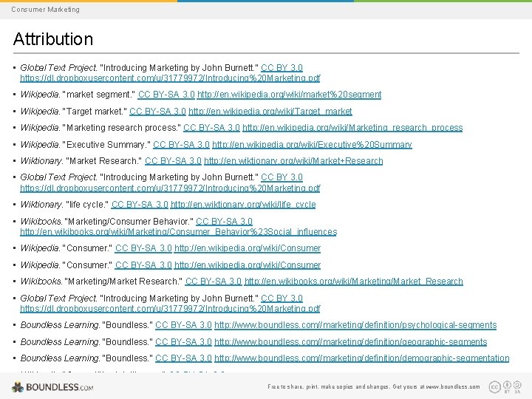Open license link beside geographic-segments URL
The image size is (532, 399).
click(x=183, y=341)
